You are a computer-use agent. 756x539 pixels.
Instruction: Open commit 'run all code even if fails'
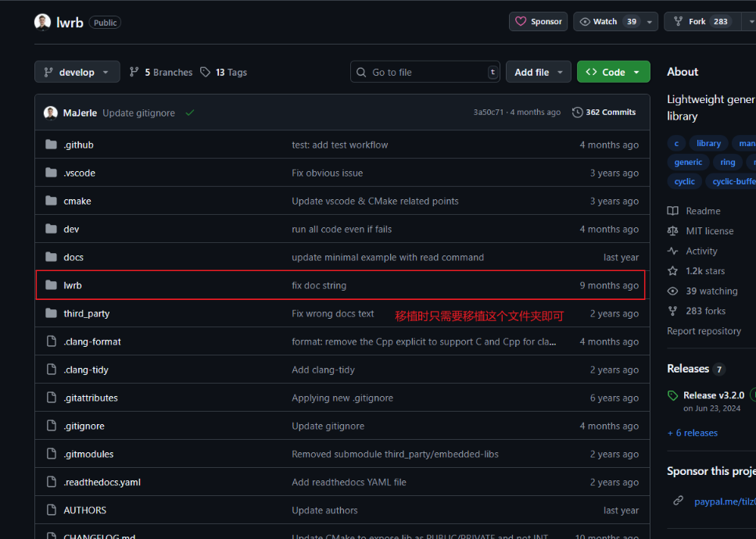pyautogui.click(x=342, y=230)
